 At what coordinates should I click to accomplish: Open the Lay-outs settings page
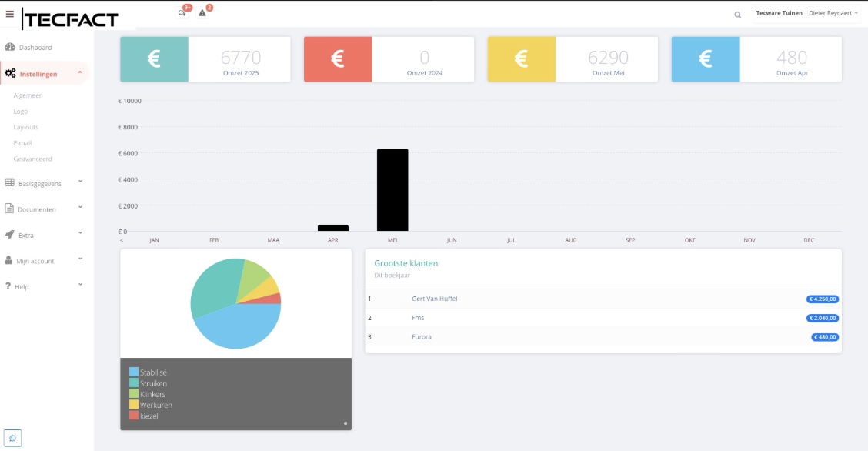(25, 127)
